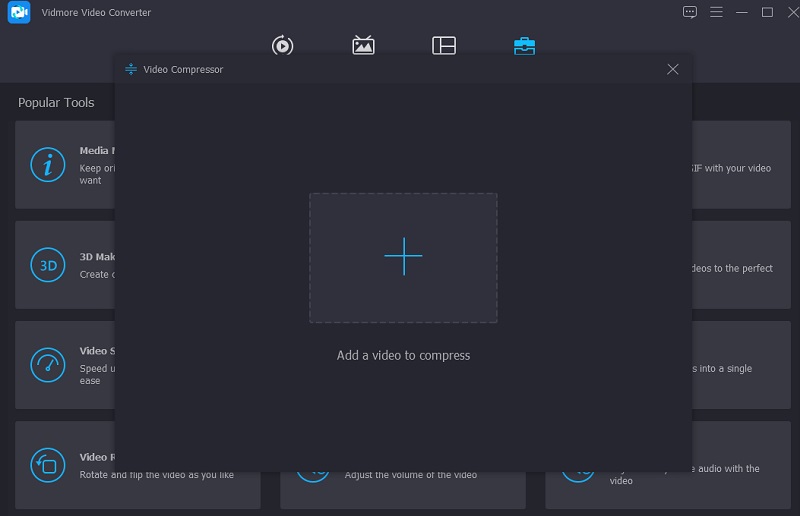Click the Video Speed Controller gauge icon

[x=47, y=365]
